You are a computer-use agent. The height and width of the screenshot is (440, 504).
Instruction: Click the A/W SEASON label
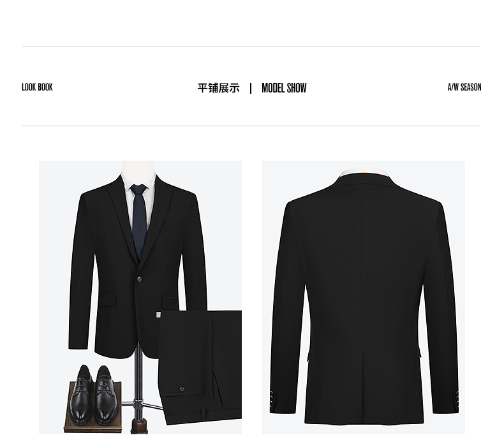point(464,87)
